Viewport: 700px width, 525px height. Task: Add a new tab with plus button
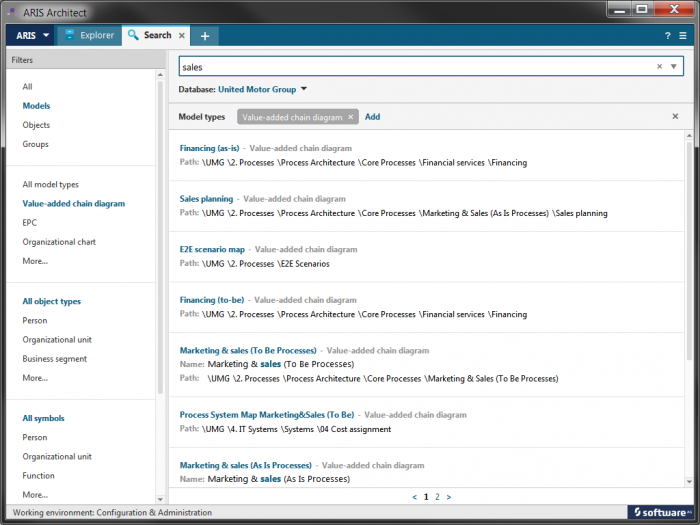coord(205,36)
